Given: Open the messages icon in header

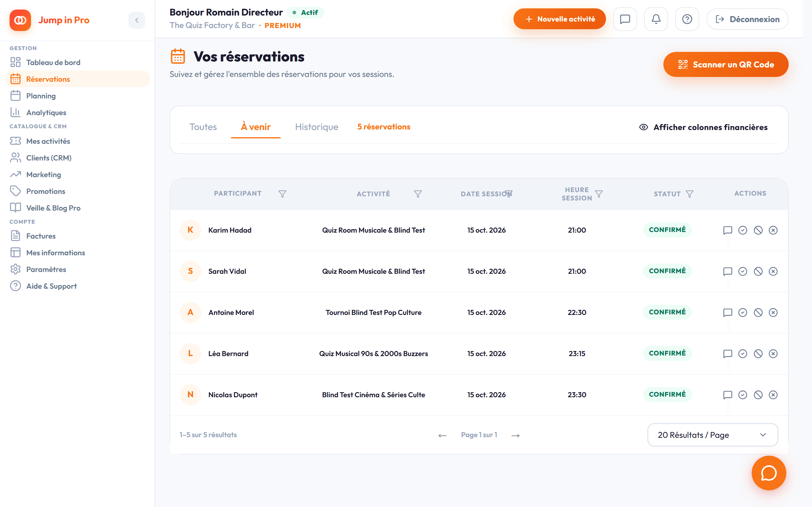Looking at the screenshot, I should click(625, 19).
